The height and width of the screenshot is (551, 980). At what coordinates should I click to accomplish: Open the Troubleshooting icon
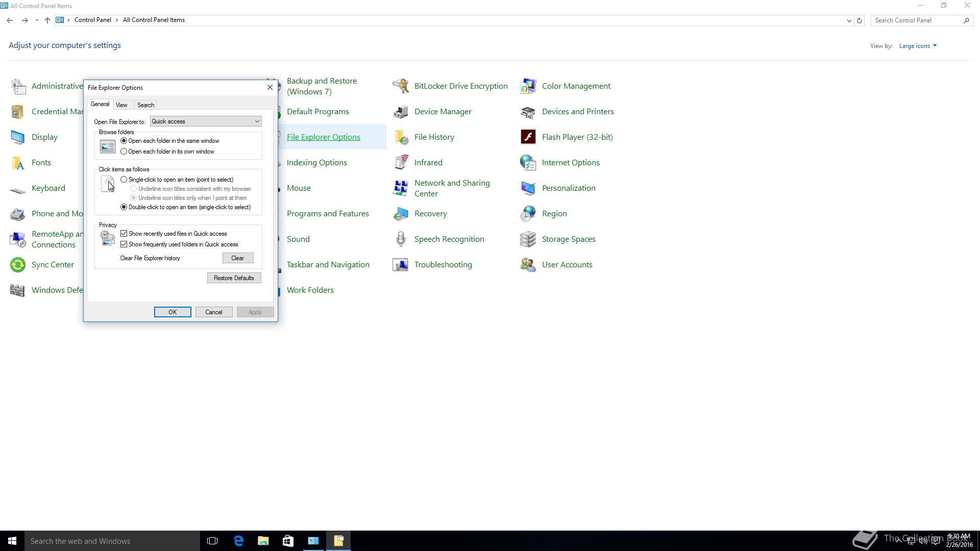pyautogui.click(x=401, y=265)
